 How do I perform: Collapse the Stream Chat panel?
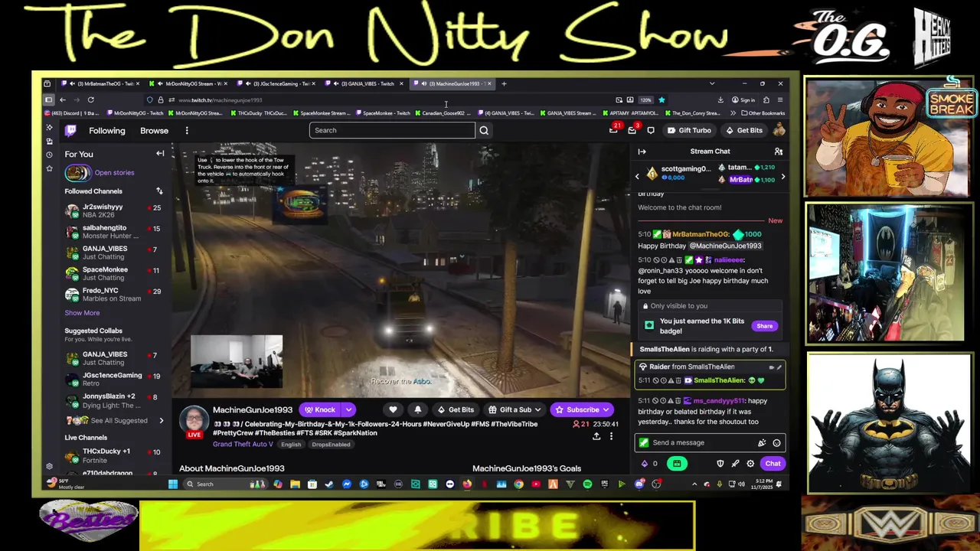pyautogui.click(x=642, y=152)
